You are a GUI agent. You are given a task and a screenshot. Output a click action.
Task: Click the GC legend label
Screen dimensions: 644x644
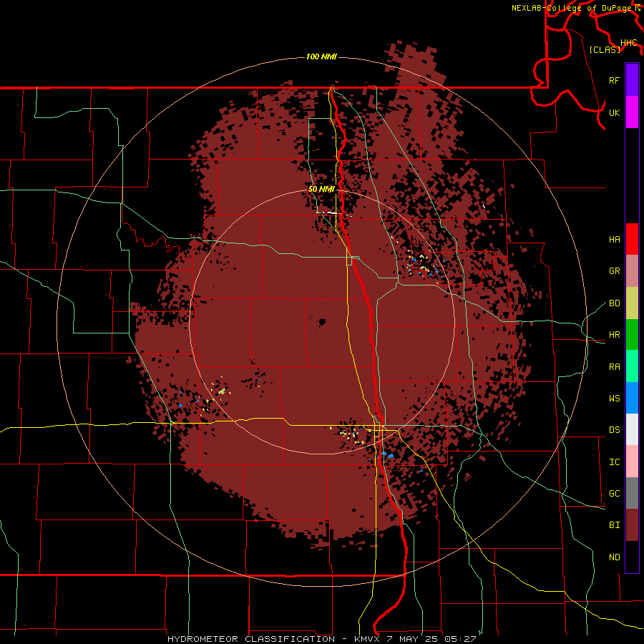coord(614,494)
